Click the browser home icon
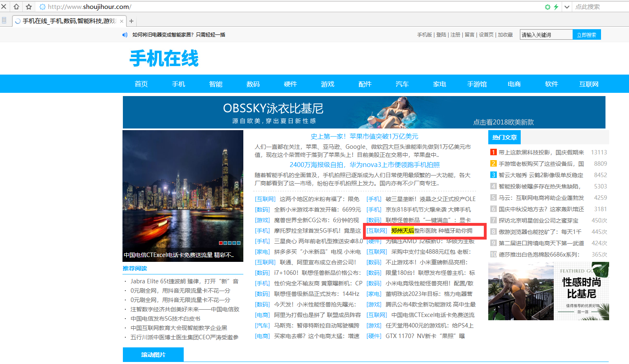 tap(16, 6)
